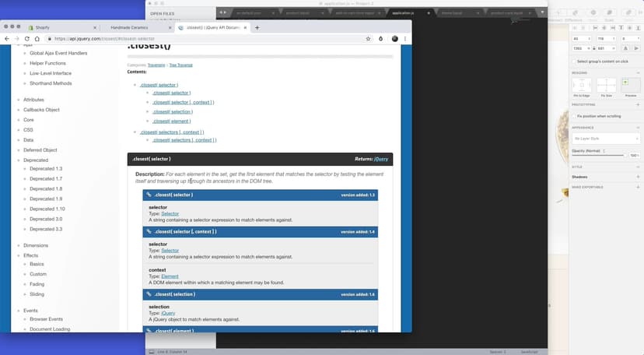Enable Select group's content on click
Screen dimensions: 644x355
574,60
